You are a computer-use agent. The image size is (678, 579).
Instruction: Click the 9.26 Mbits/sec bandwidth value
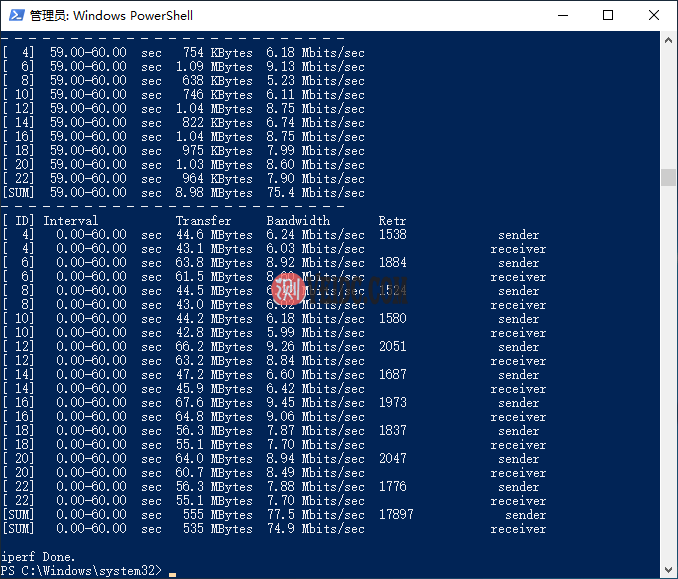(316, 346)
